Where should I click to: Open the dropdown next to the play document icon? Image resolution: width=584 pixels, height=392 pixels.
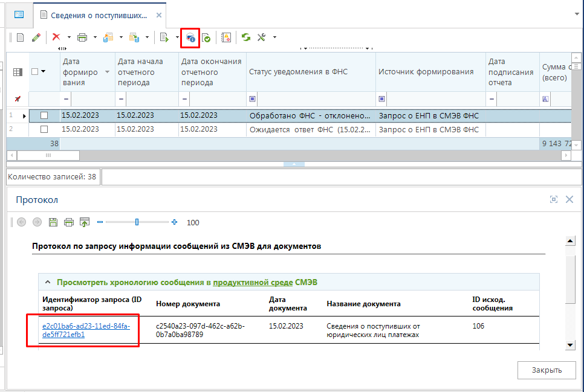pyautogui.click(x=177, y=37)
